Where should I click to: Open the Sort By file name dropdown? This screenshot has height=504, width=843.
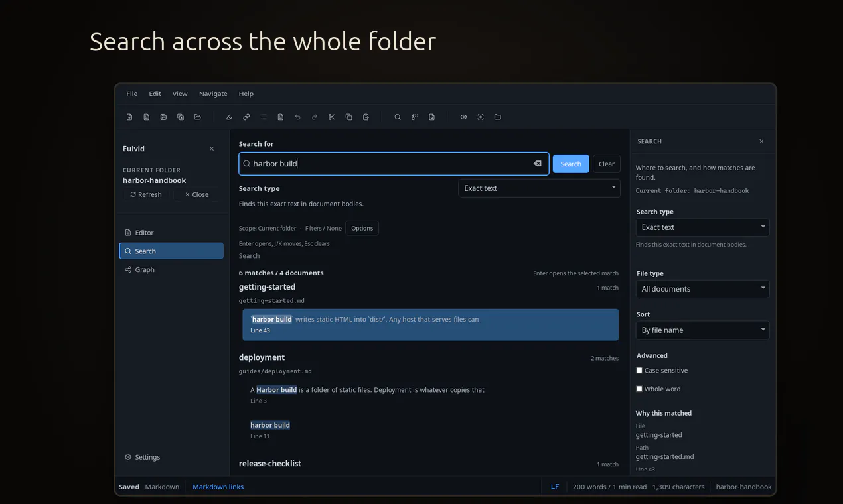coord(702,330)
